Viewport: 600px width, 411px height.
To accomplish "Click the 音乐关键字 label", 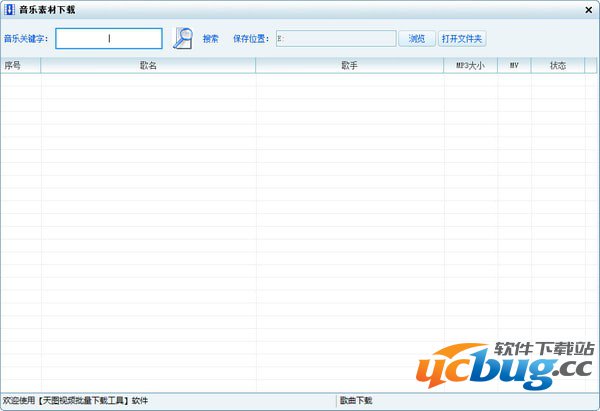I will tap(26, 39).
